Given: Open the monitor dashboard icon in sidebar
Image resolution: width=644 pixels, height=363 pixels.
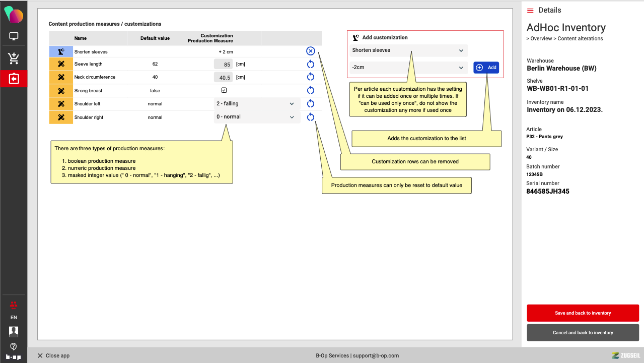Looking at the screenshot, I should (14, 36).
